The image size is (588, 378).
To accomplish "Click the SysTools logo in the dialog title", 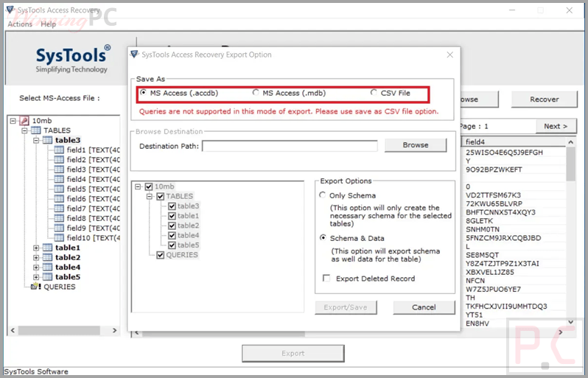I will [x=134, y=55].
